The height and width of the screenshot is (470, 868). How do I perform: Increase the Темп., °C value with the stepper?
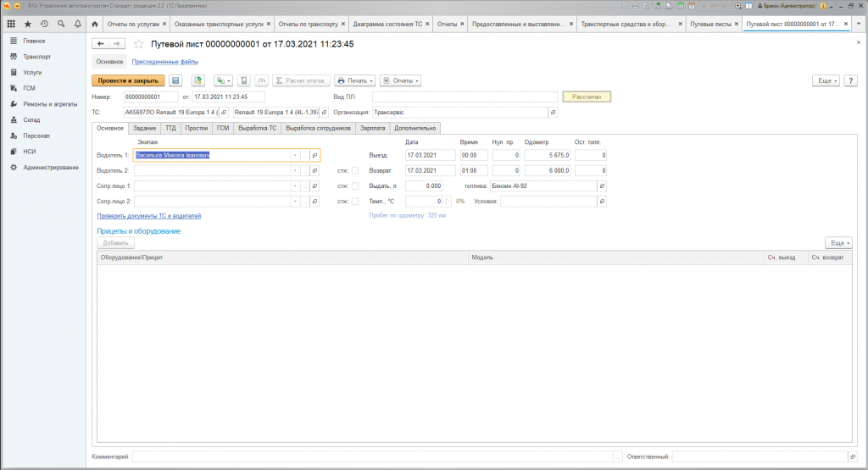tap(447, 199)
